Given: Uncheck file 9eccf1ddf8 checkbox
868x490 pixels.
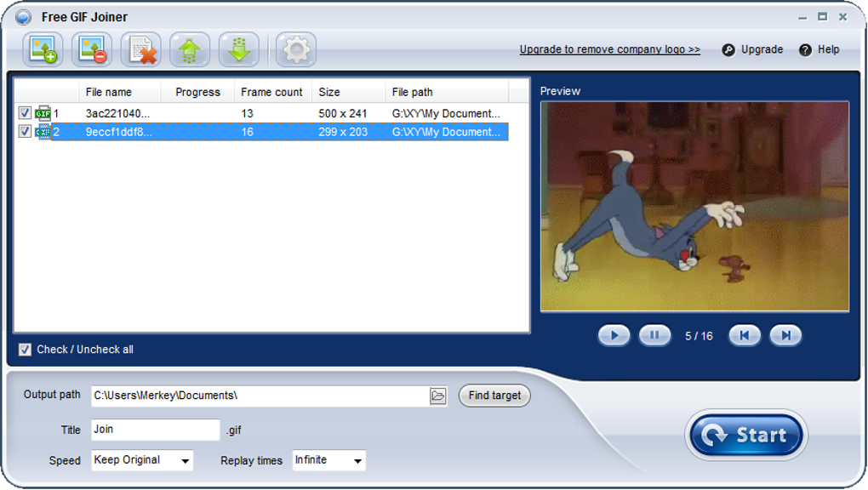Looking at the screenshot, I should pos(25,131).
